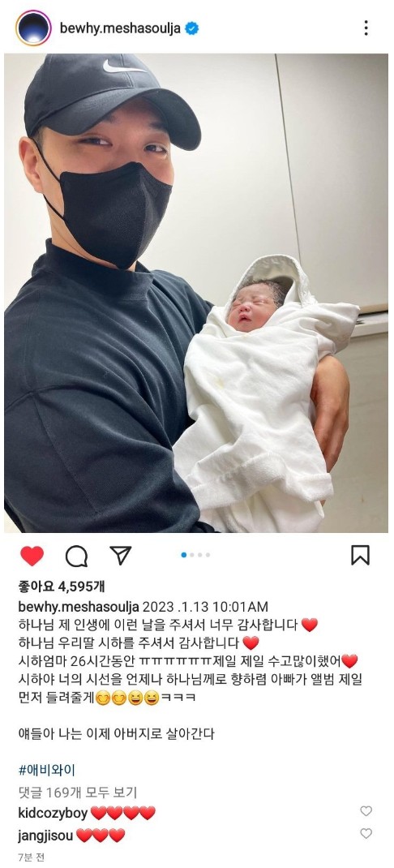The image size is (394, 868).
Task: Open the #애비와이 hashtag
Action: (46, 770)
